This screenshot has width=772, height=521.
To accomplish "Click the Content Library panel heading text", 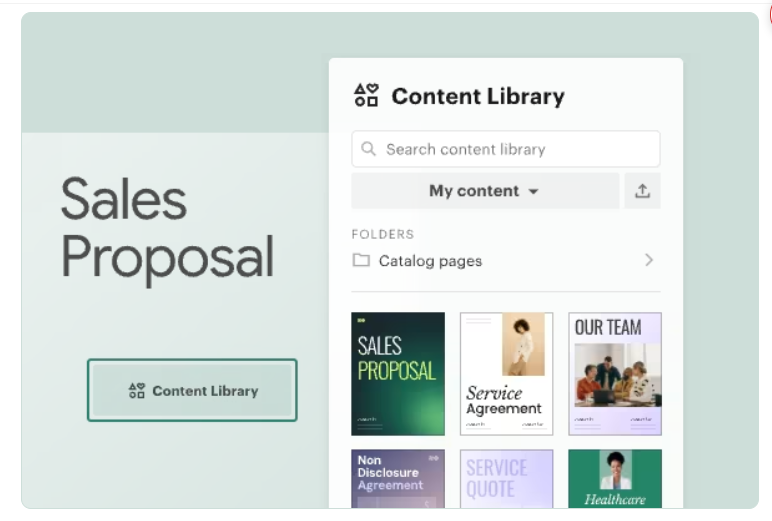I will [x=478, y=96].
